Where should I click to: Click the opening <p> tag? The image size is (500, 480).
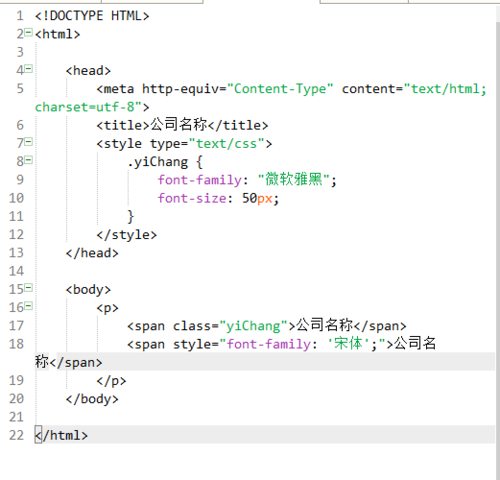pyautogui.click(x=108, y=308)
